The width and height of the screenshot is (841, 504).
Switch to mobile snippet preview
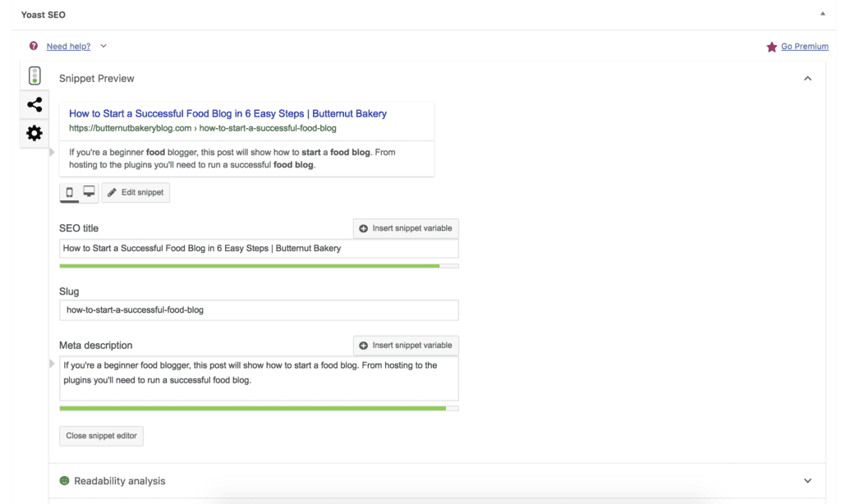[69, 192]
